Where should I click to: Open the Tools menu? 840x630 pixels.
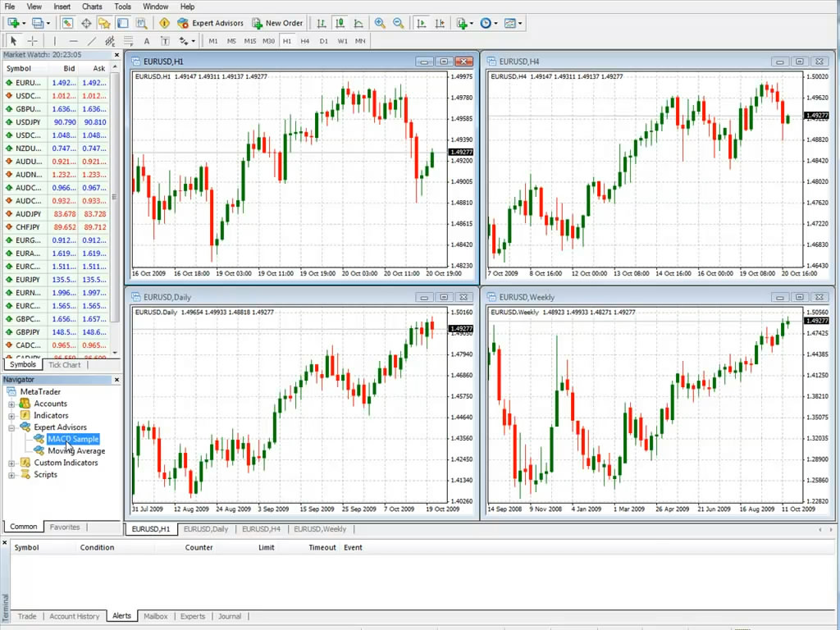[x=123, y=7]
